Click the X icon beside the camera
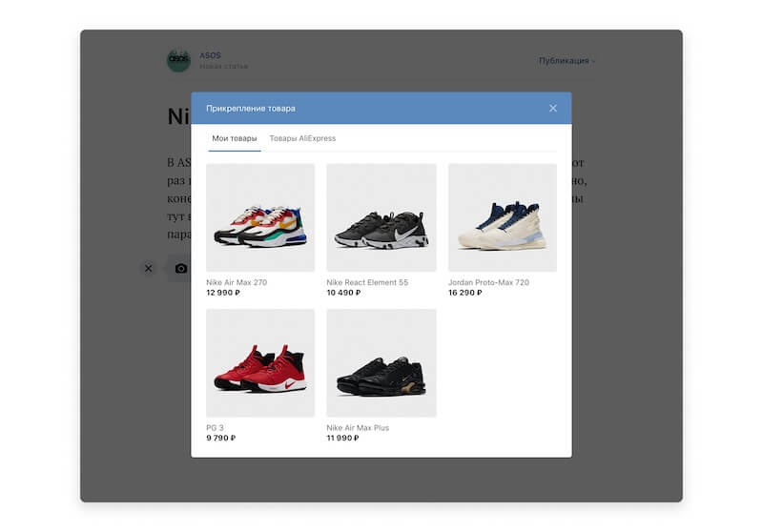The image size is (763, 532). [x=148, y=269]
